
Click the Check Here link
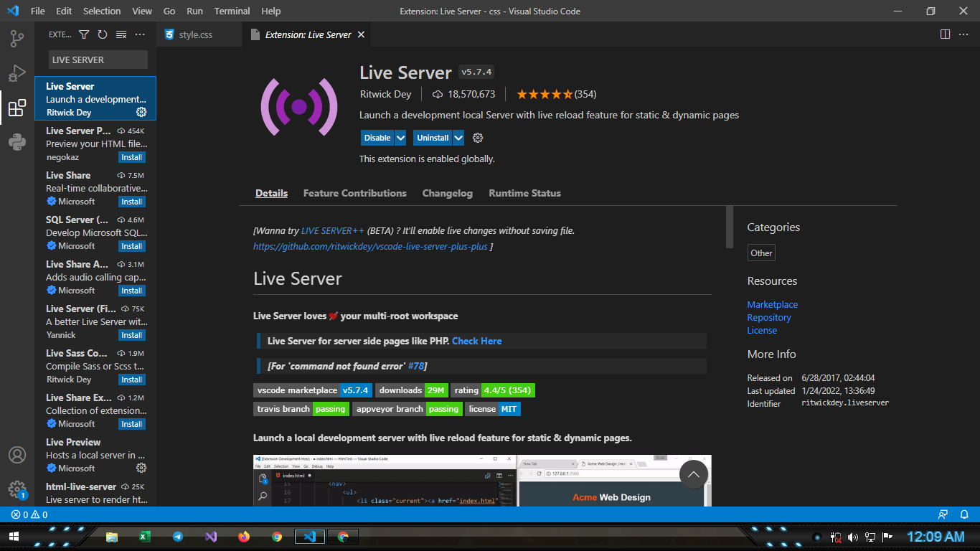pyautogui.click(x=477, y=341)
